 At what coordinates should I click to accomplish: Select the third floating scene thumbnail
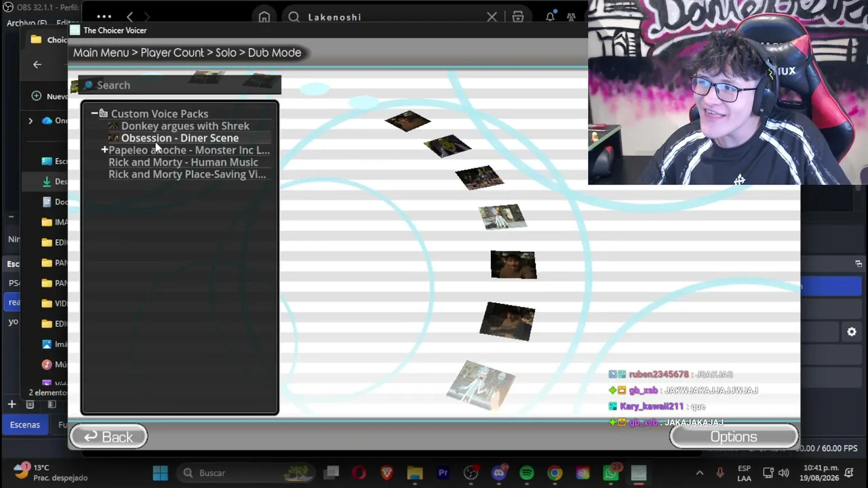click(x=479, y=178)
